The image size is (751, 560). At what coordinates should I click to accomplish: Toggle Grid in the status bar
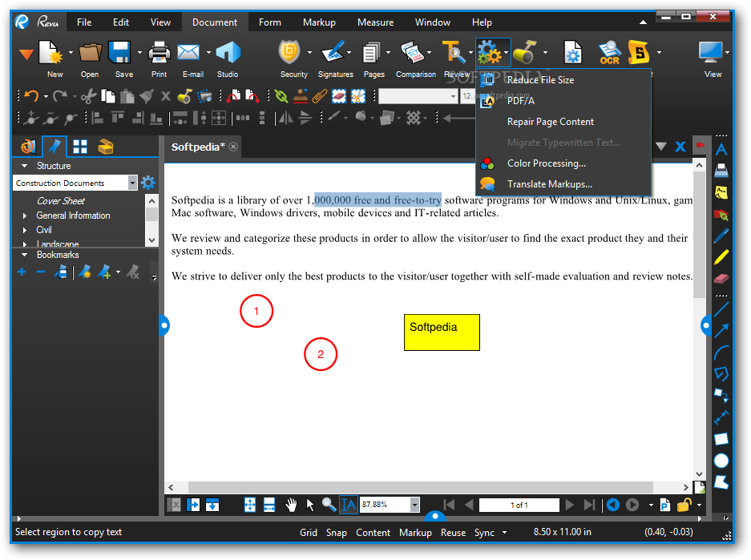click(309, 532)
